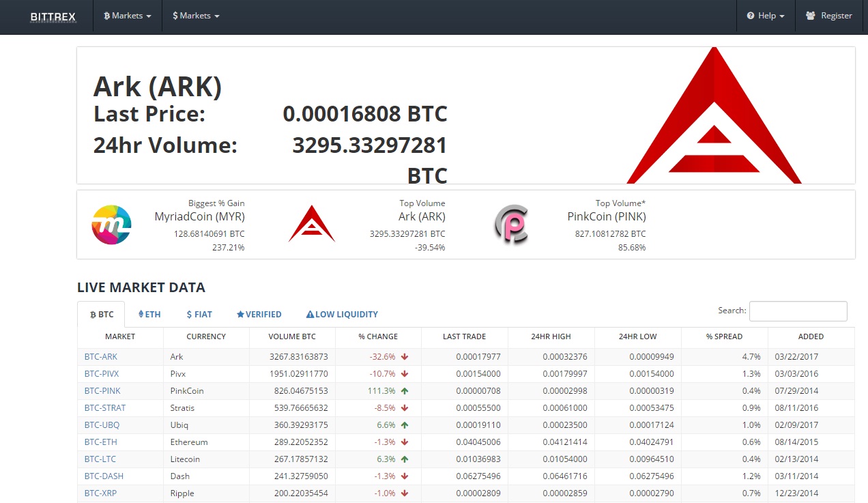The width and height of the screenshot is (868, 503).
Task: Click the red down arrow in Stratis row
Action: click(x=405, y=408)
